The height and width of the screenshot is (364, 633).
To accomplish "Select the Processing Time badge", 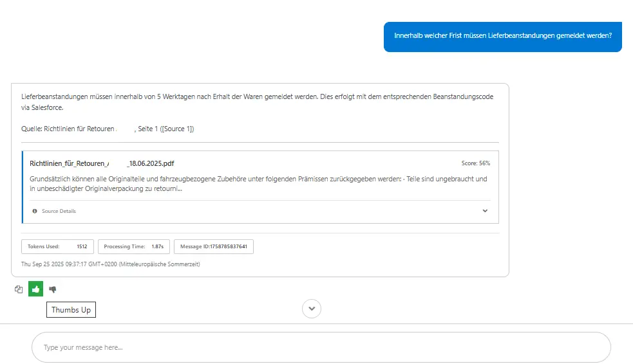I will 134,246.
